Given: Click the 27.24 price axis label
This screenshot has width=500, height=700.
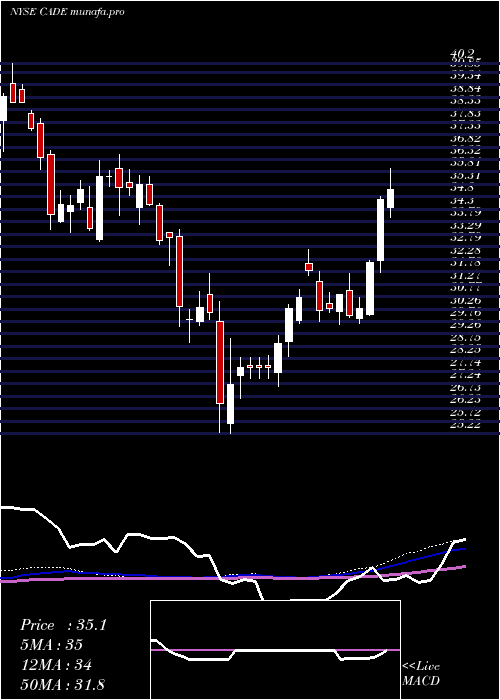Looking at the screenshot, I should [x=465, y=375].
